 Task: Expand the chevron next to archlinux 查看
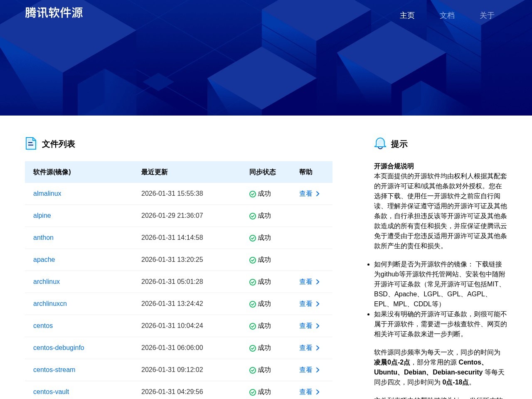pos(318,282)
